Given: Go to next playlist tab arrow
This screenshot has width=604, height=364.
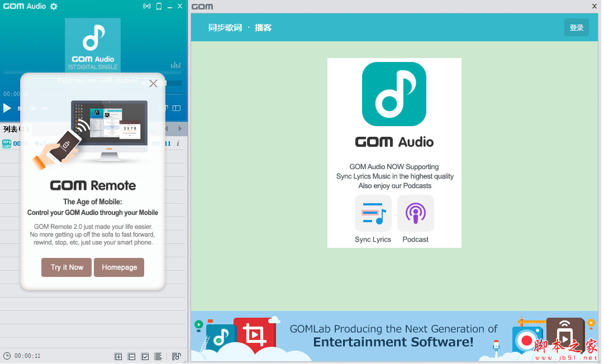Looking at the screenshot, I should point(180,128).
